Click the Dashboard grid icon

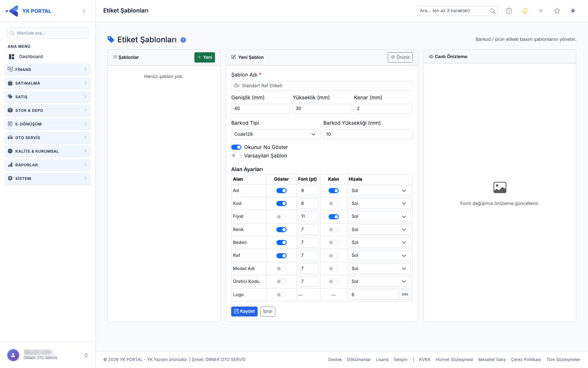click(12, 57)
